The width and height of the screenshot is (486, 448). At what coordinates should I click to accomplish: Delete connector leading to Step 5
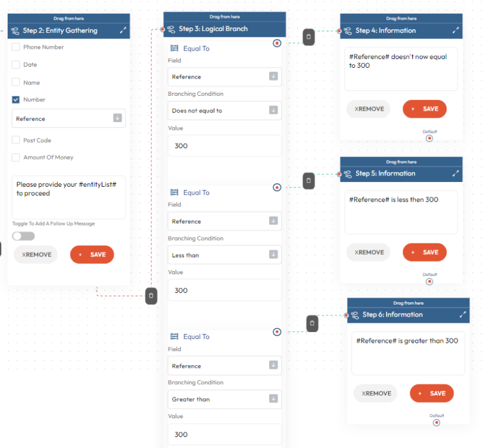(x=309, y=181)
